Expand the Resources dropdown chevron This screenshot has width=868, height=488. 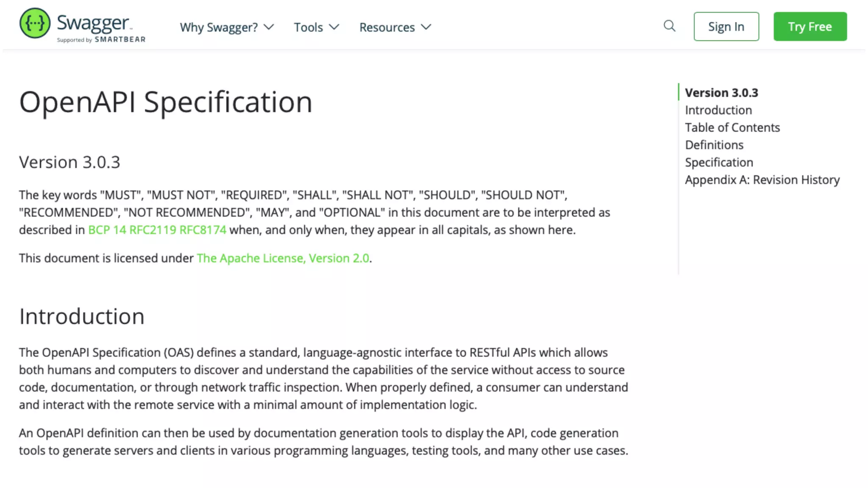(x=426, y=27)
